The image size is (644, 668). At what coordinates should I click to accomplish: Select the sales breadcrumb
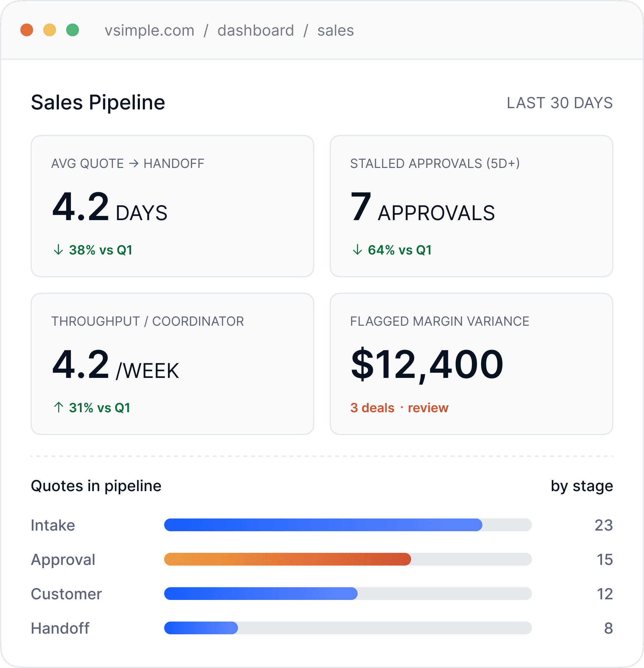pos(335,31)
